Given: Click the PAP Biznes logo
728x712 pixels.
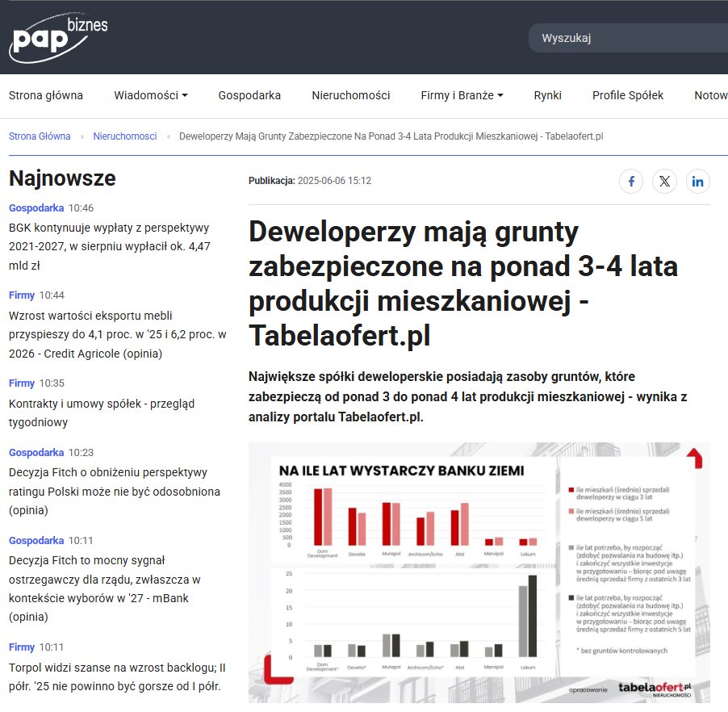Looking at the screenshot, I should pos(58,38).
